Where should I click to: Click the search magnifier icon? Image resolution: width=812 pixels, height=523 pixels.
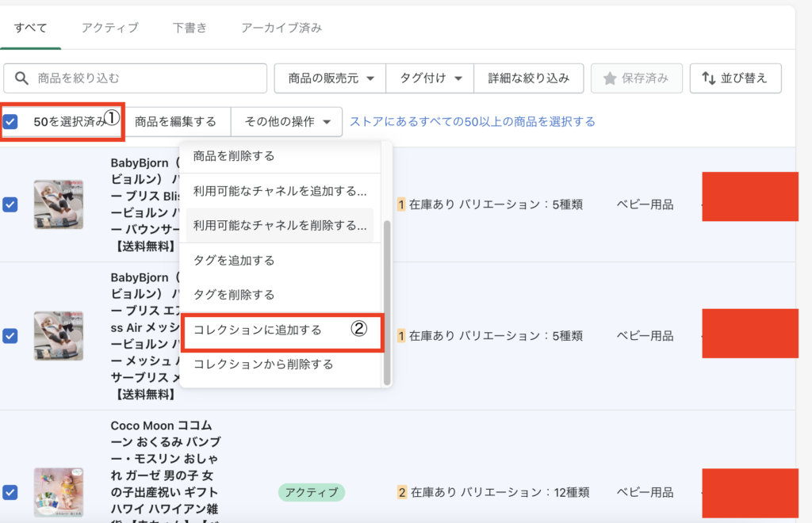[x=21, y=78]
